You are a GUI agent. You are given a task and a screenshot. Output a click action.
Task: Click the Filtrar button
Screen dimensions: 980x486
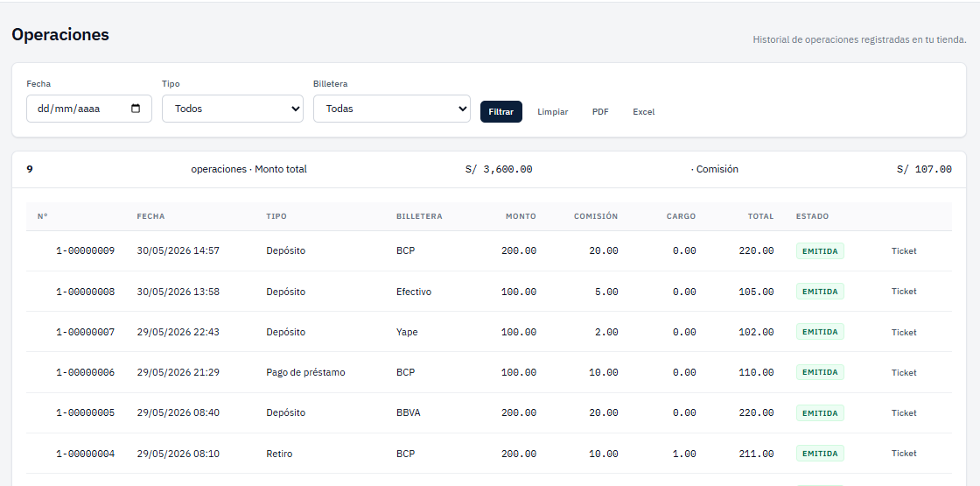pyautogui.click(x=501, y=111)
